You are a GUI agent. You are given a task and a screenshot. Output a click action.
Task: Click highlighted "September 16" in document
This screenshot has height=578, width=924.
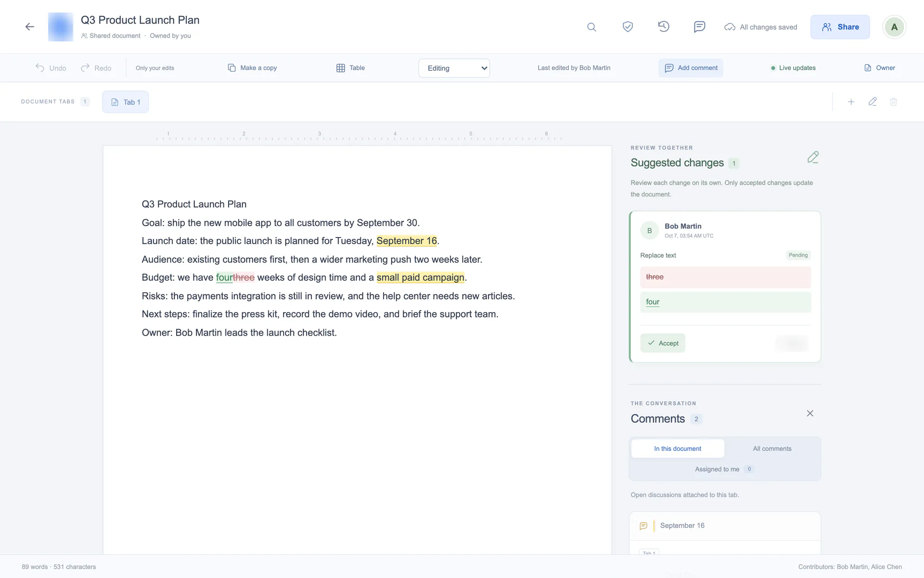pyautogui.click(x=407, y=241)
